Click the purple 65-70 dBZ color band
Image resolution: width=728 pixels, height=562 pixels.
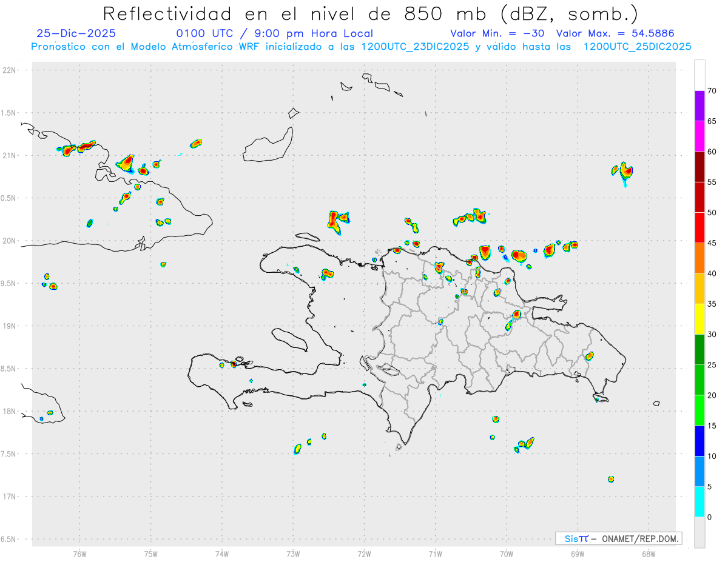699,106
